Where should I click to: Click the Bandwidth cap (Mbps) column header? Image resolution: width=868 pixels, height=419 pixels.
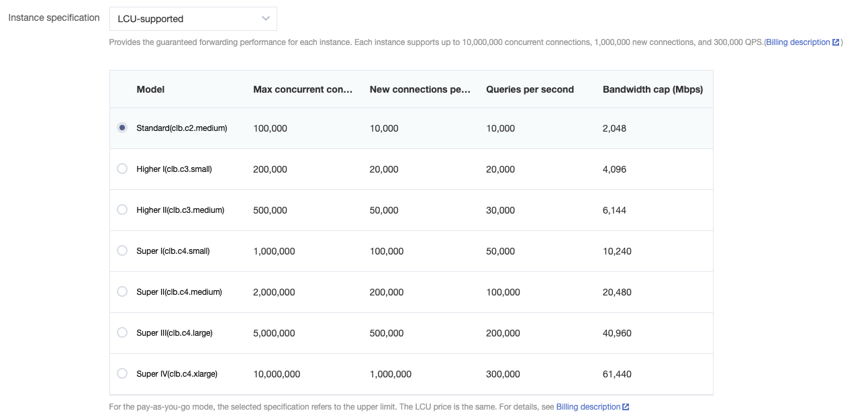pos(653,89)
